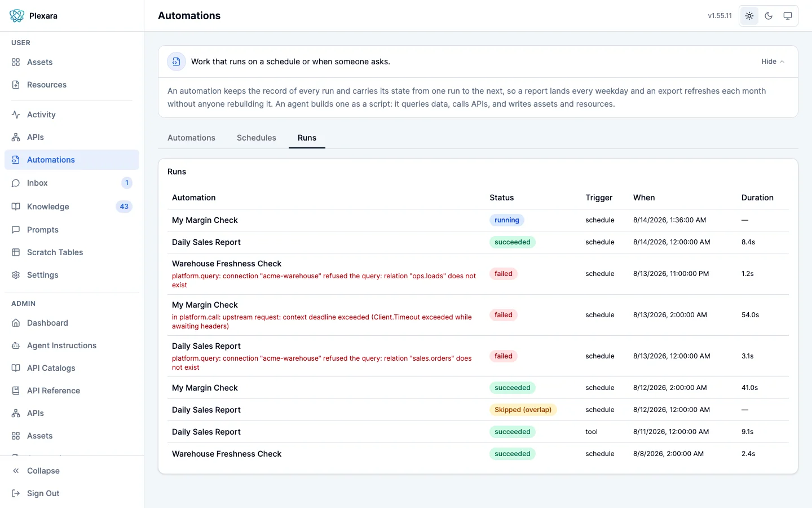The height and width of the screenshot is (508, 812).
Task: Open the user Assets icon in sidebar
Action: 16,62
